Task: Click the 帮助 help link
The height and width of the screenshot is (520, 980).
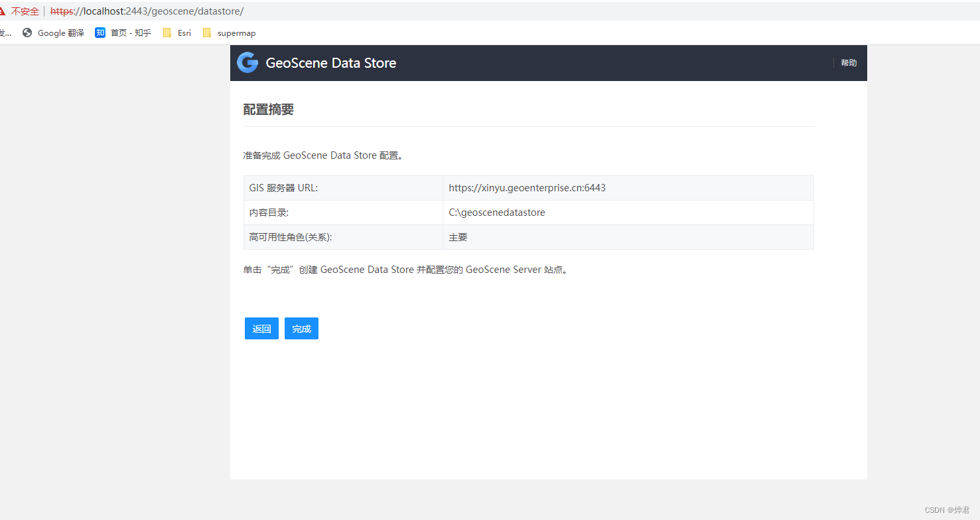Action: point(849,63)
